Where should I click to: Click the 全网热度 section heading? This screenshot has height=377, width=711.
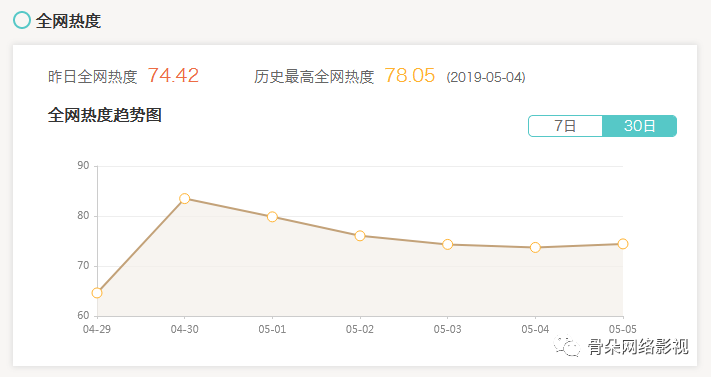point(68,21)
